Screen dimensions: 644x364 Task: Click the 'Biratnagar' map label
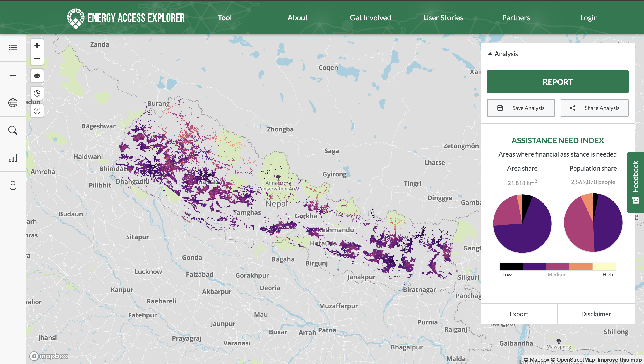419,290
